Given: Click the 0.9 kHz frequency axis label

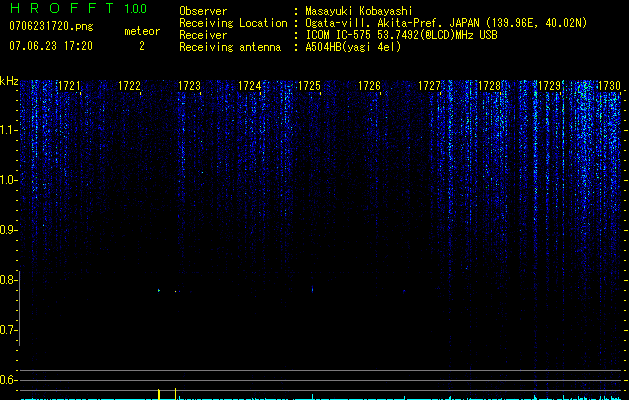Looking at the screenshot, I should (8, 230).
